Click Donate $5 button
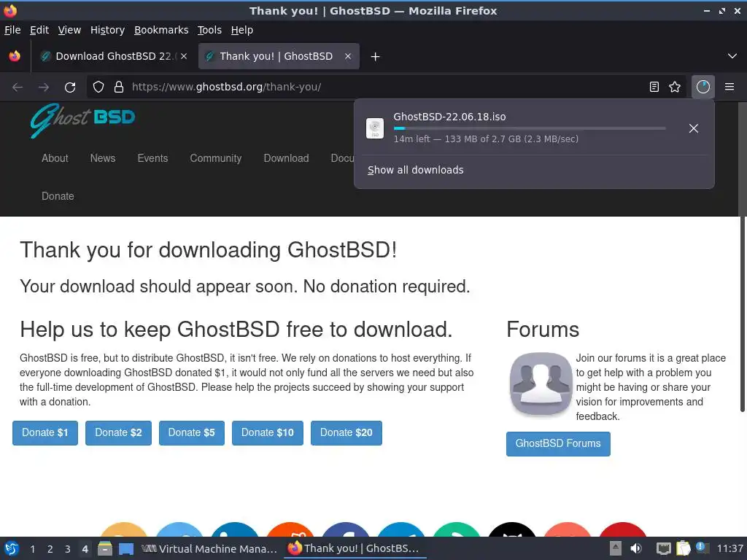This screenshot has height=560, width=747. click(192, 433)
